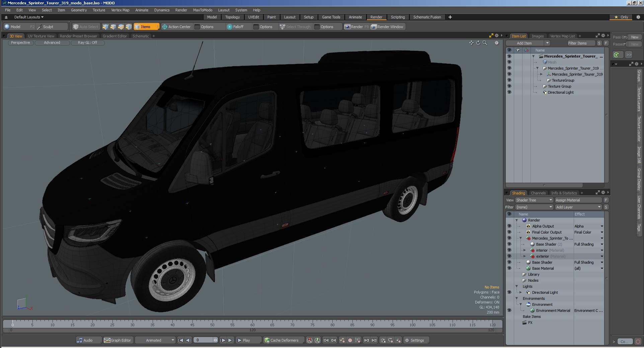Open the Assign Material dropdown
This screenshot has height=348, width=644.
(578, 200)
